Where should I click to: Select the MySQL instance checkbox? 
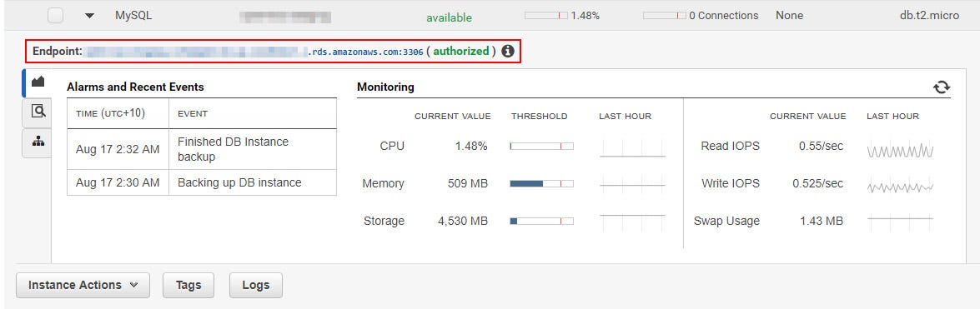pos(56,16)
